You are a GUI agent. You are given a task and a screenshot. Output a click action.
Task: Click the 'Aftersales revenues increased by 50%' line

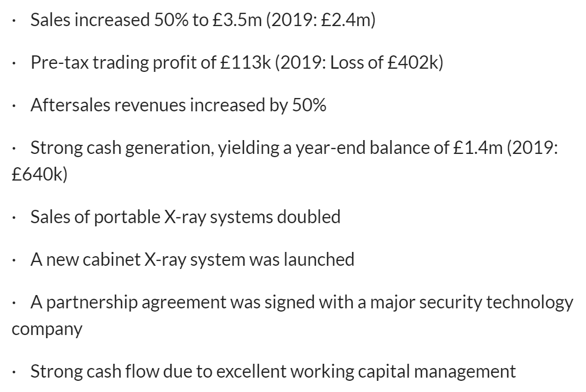[x=178, y=105]
